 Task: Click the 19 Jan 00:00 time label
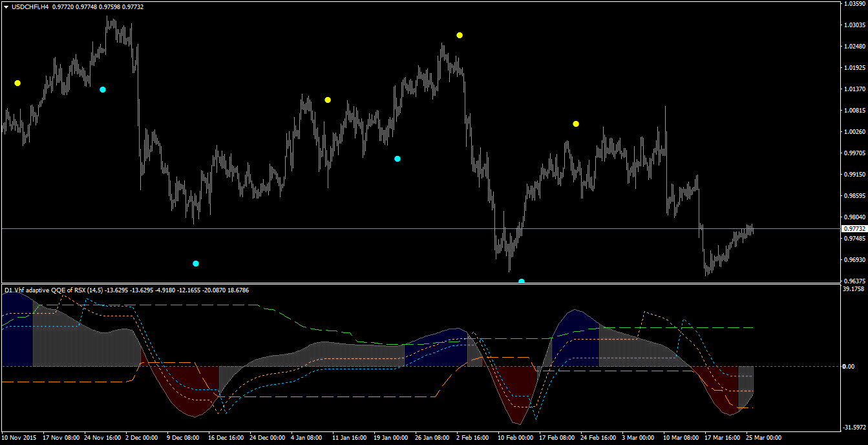(392, 437)
